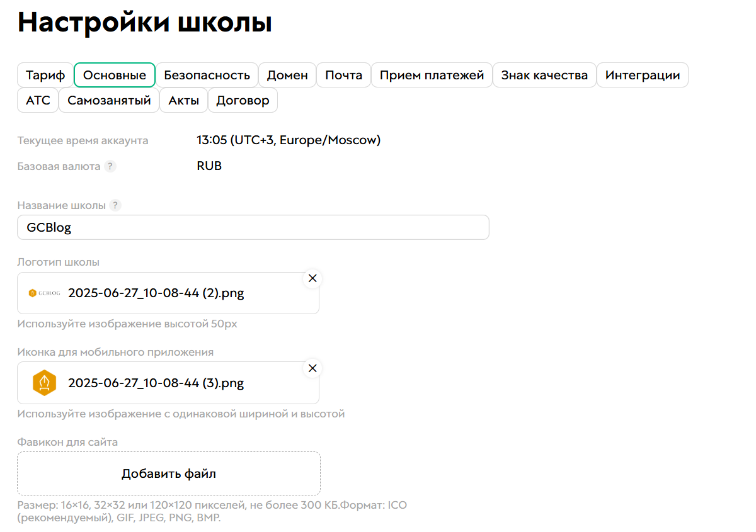Click the GCBlog logo thumbnail preview
756x532 pixels.
(45, 293)
